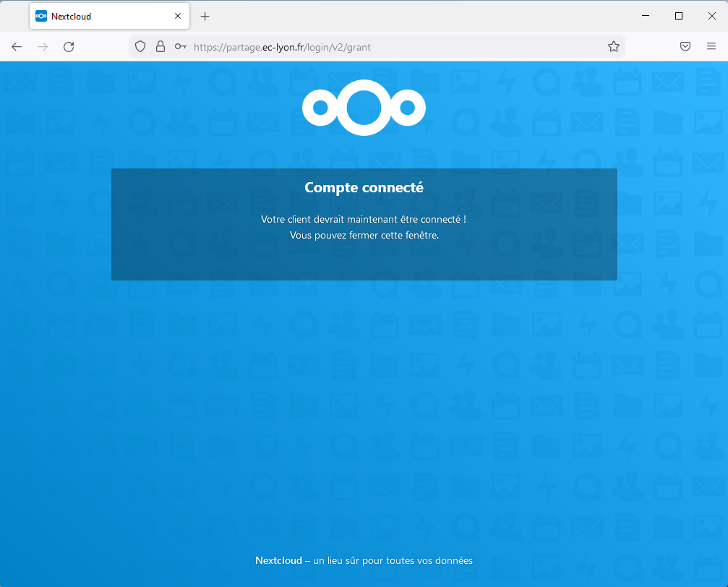
Task: Click the padlock site security icon
Action: (160, 46)
